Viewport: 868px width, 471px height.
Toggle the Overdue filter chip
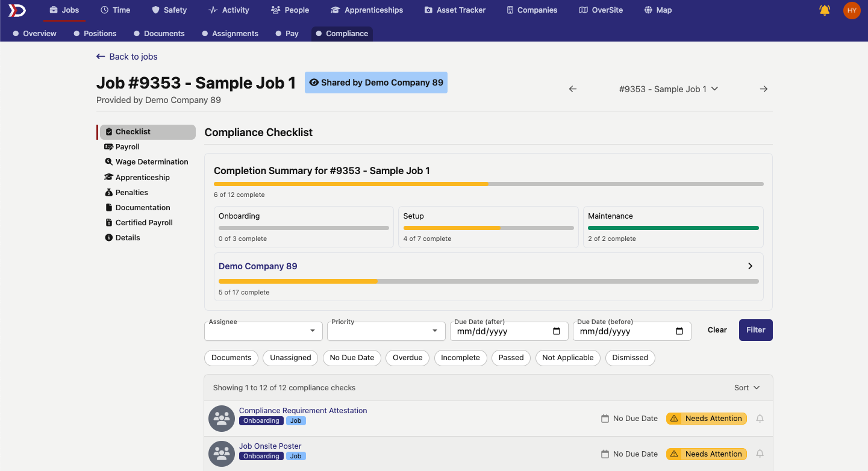407,358
